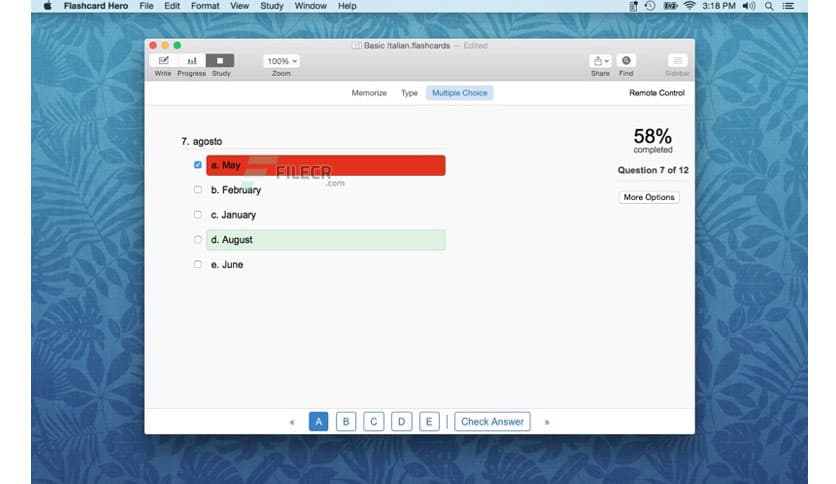Check the checkbox for e. June

pos(198,264)
